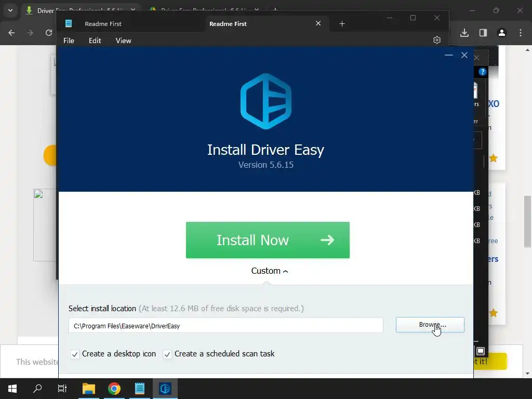Open the Windows Start menu
532x399 pixels.
click(x=12, y=389)
